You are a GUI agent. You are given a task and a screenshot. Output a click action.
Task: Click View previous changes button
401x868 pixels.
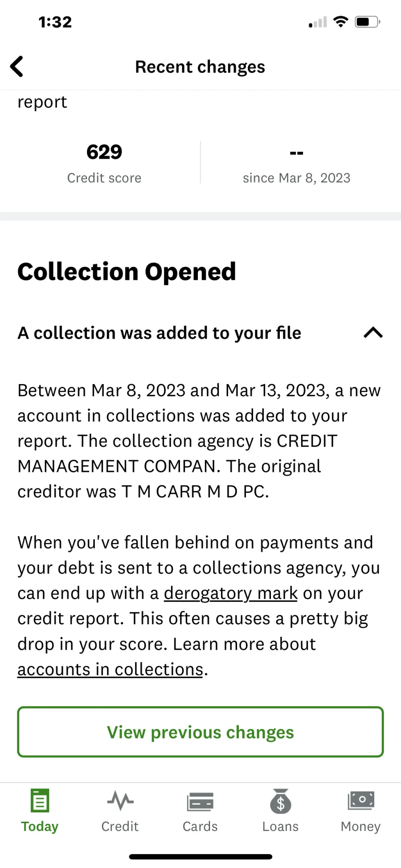coord(200,732)
